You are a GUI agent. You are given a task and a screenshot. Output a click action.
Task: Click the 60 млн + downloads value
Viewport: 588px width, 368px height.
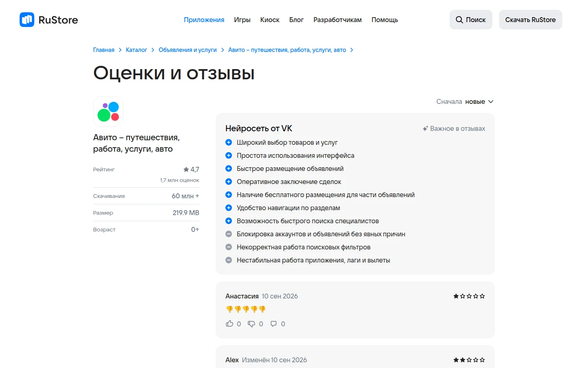pyautogui.click(x=185, y=196)
